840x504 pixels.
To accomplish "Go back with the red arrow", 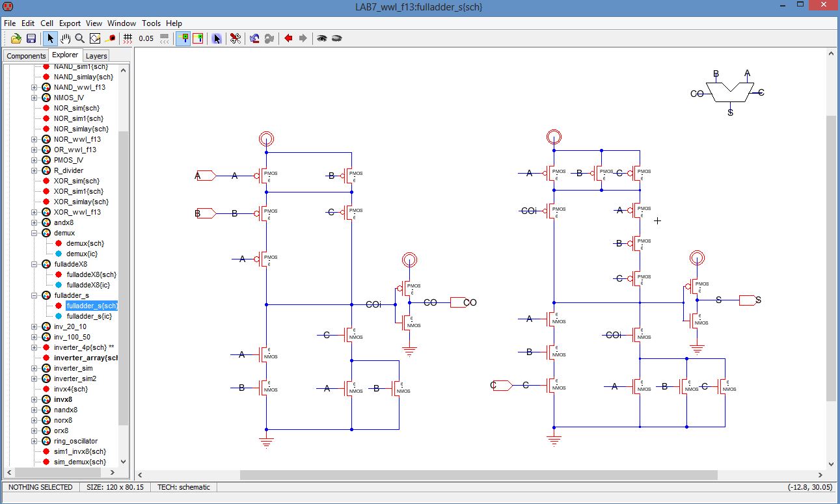I will point(288,38).
